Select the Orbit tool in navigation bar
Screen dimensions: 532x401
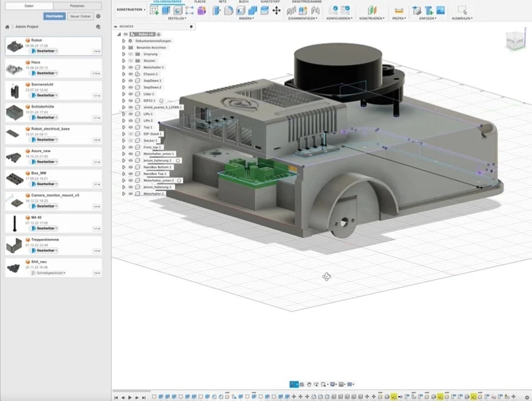click(294, 384)
